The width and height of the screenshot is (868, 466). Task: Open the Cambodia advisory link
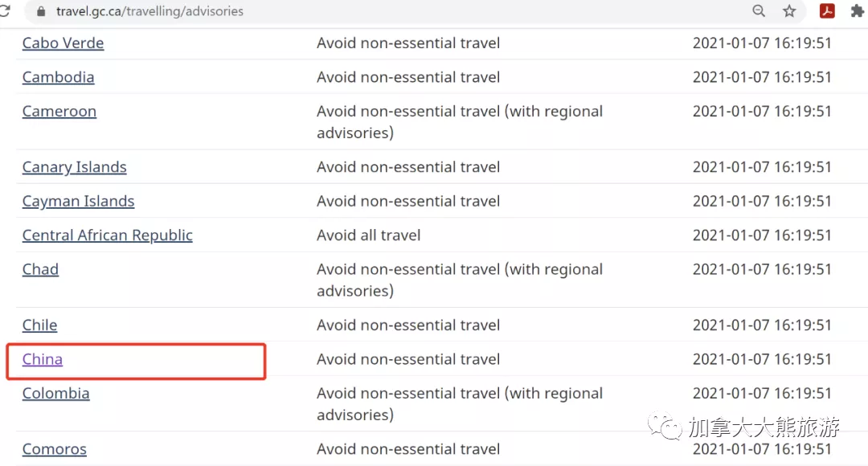point(58,77)
